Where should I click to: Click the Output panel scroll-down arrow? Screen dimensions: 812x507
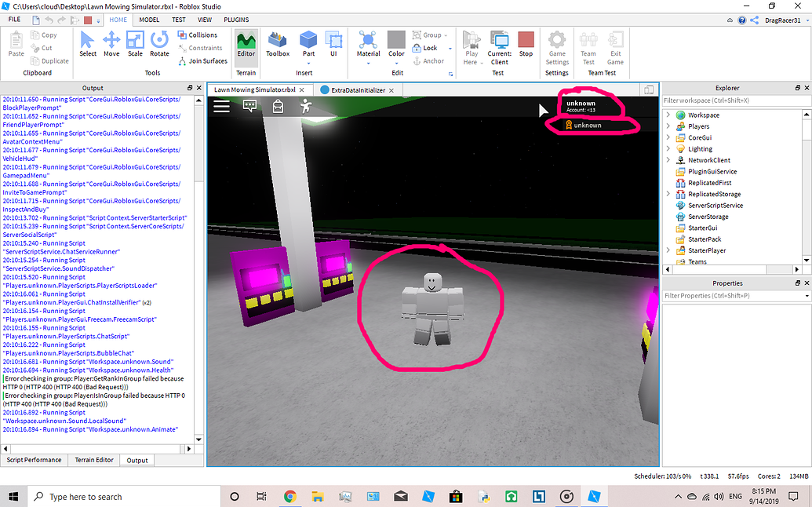click(198, 440)
